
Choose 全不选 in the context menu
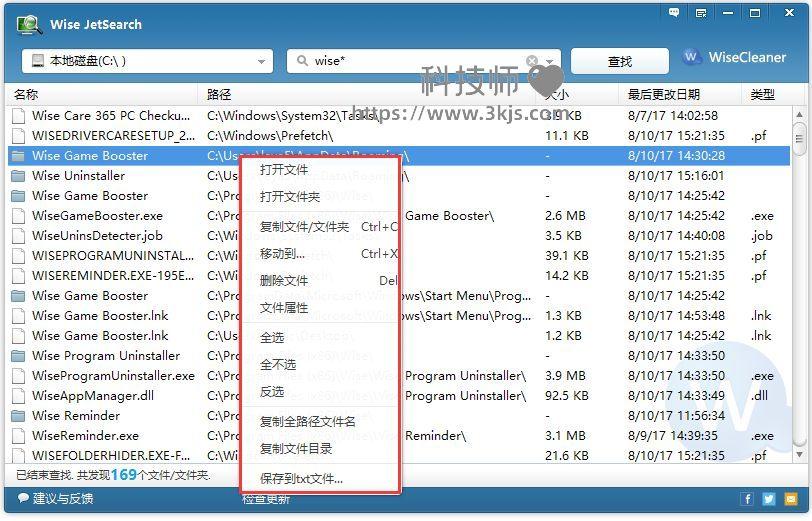coord(321,365)
